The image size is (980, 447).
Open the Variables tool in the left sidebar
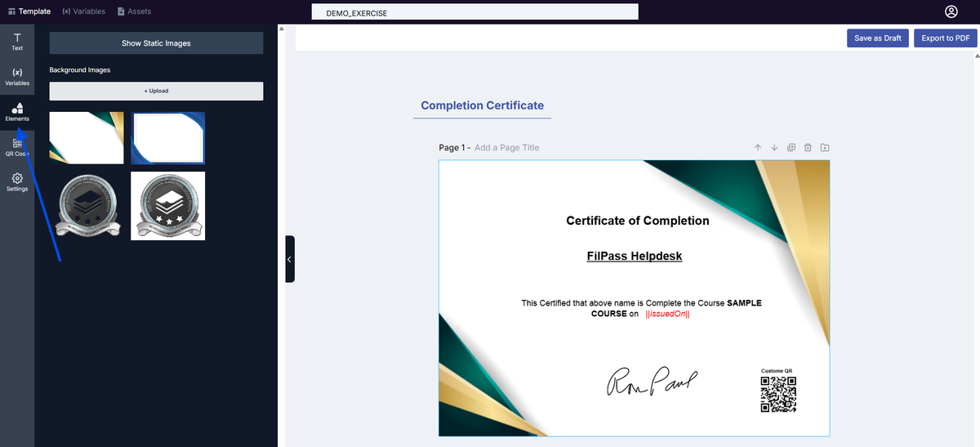17,77
